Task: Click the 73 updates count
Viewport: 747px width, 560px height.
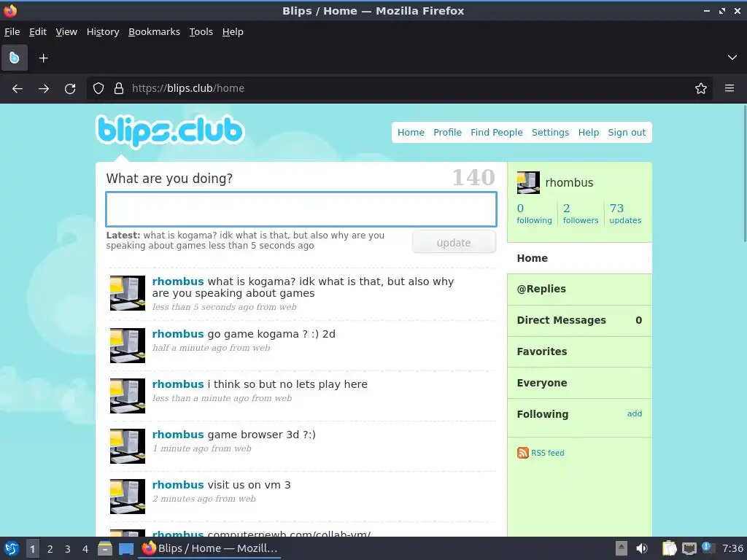Action: click(x=625, y=214)
